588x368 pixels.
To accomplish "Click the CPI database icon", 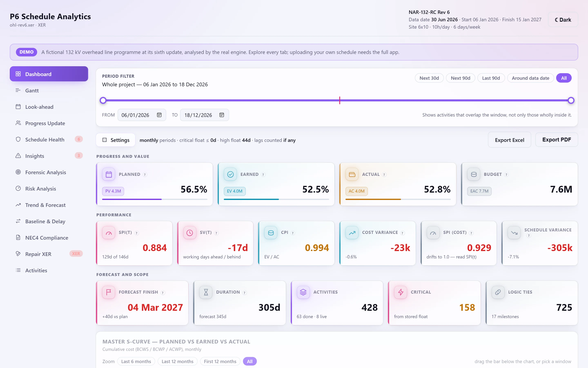I will coord(271,233).
